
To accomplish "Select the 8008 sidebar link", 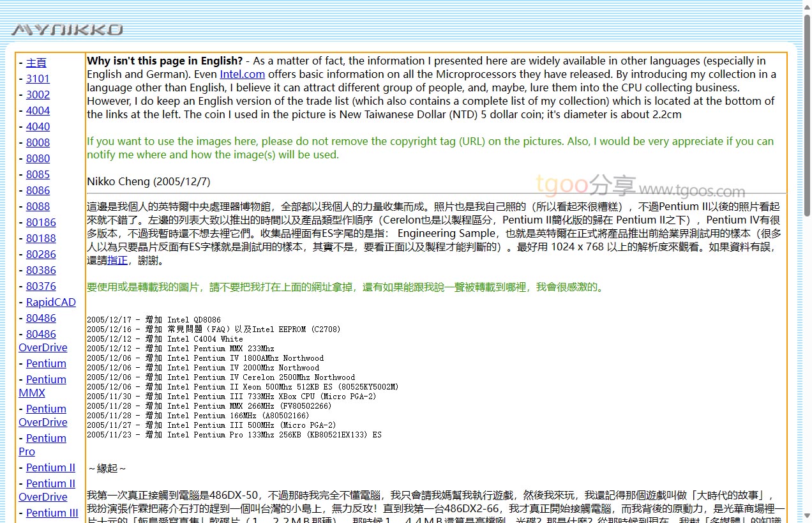I will click(38, 142).
